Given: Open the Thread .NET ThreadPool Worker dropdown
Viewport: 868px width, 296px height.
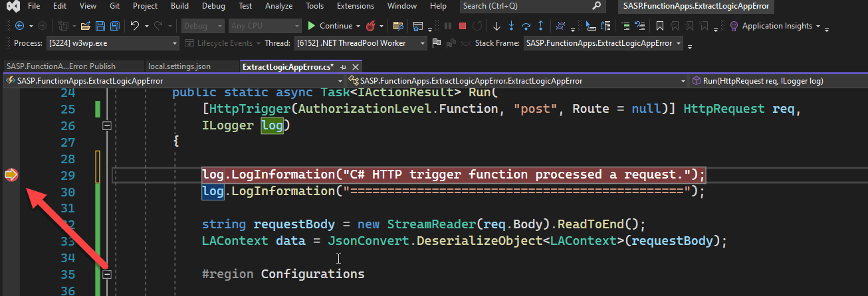Looking at the screenshot, I should click(x=359, y=43).
